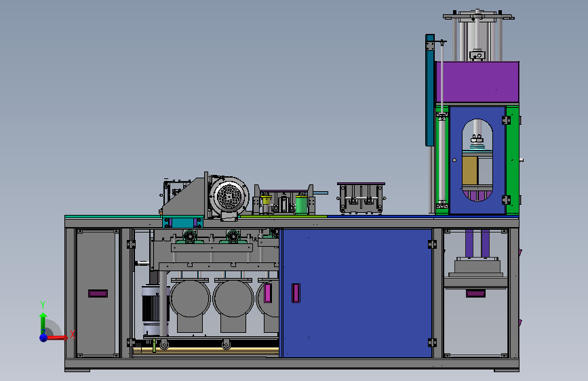Select the magenta handle on left gray door
The image size is (588, 381).
pos(98,294)
